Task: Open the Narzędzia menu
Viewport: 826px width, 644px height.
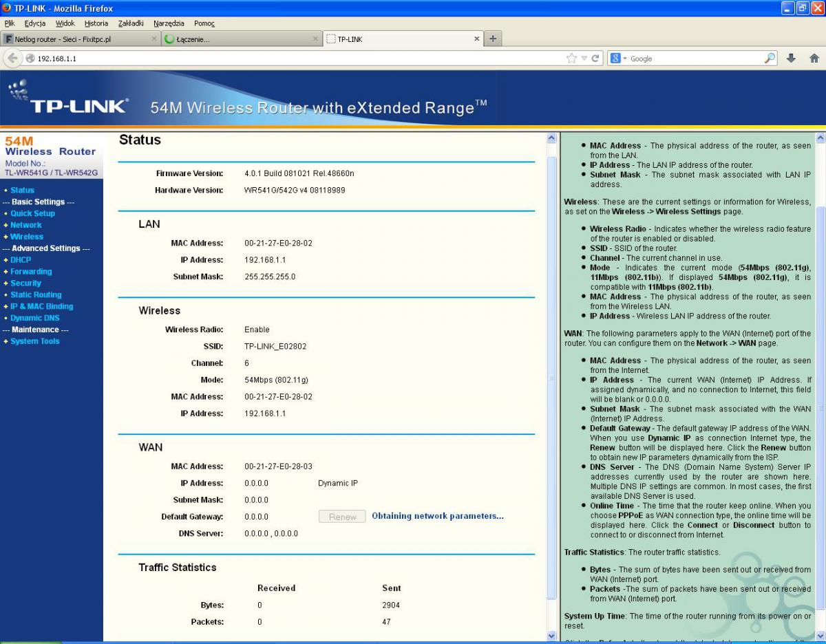Action: pyautogui.click(x=169, y=23)
